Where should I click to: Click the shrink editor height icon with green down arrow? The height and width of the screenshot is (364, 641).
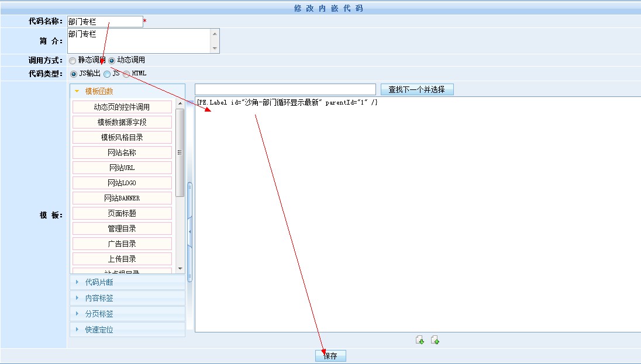click(x=420, y=340)
